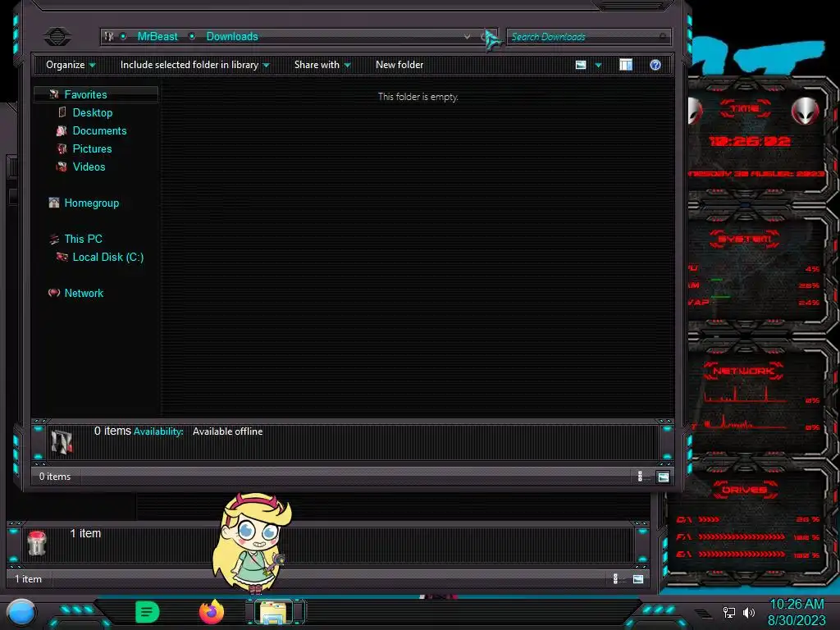Click the volume speaker tray icon
The width and height of the screenshot is (840, 630).
(749, 612)
